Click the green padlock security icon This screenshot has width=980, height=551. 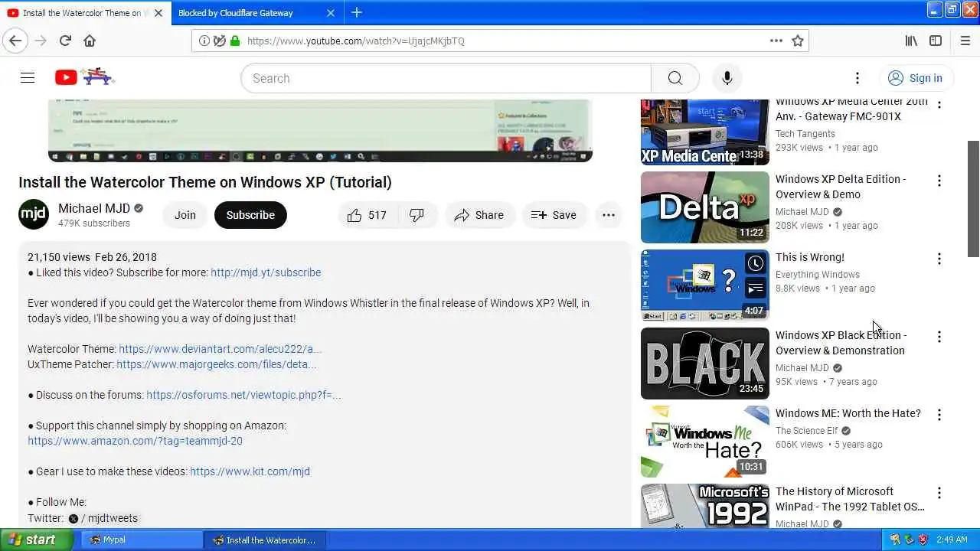tap(235, 41)
